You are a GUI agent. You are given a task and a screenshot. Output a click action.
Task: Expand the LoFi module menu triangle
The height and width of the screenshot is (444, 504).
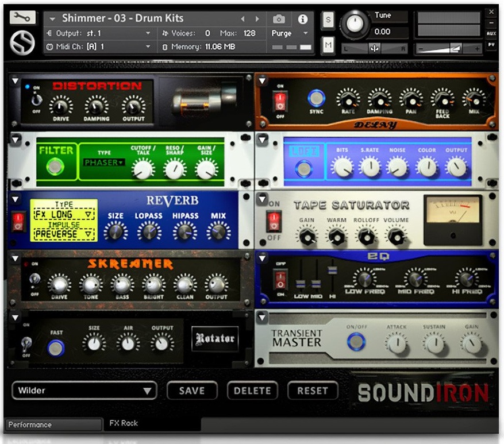[262, 140]
